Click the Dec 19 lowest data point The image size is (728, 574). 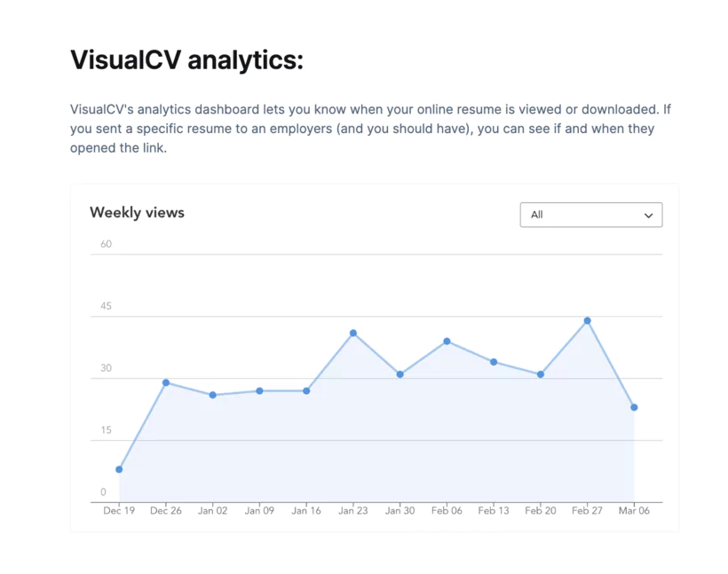click(119, 468)
